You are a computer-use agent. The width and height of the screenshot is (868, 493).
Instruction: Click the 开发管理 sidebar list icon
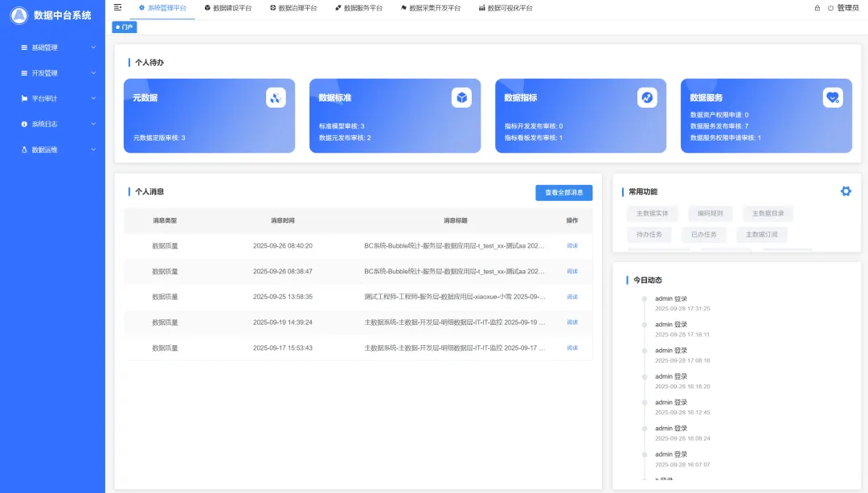click(24, 73)
